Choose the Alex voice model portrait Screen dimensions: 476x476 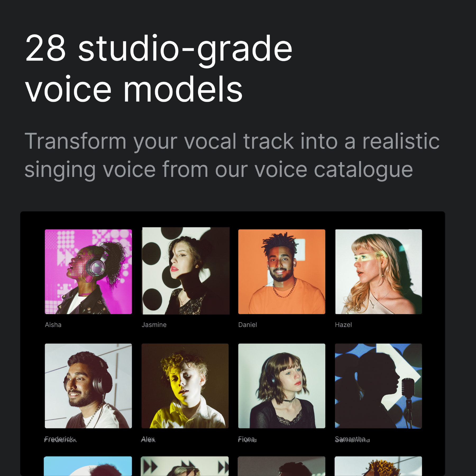(185, 386)
